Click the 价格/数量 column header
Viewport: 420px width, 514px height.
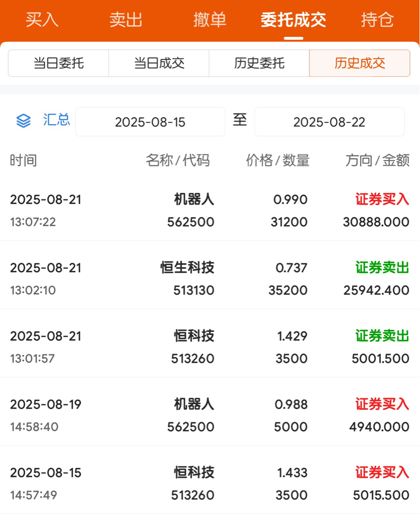tap(278, 161)
